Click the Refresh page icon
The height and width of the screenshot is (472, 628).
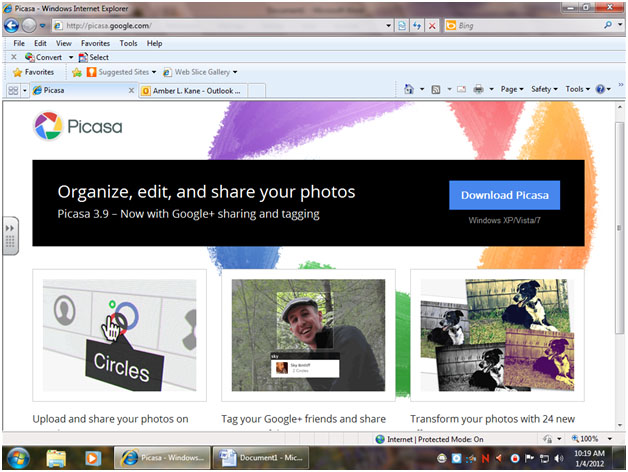(x=417, y=26)
